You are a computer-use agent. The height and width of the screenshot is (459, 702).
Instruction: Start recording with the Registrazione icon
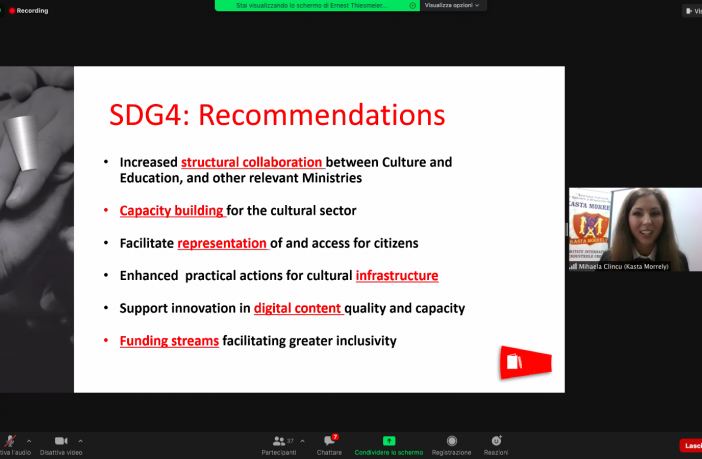click(x=451, y=441)
